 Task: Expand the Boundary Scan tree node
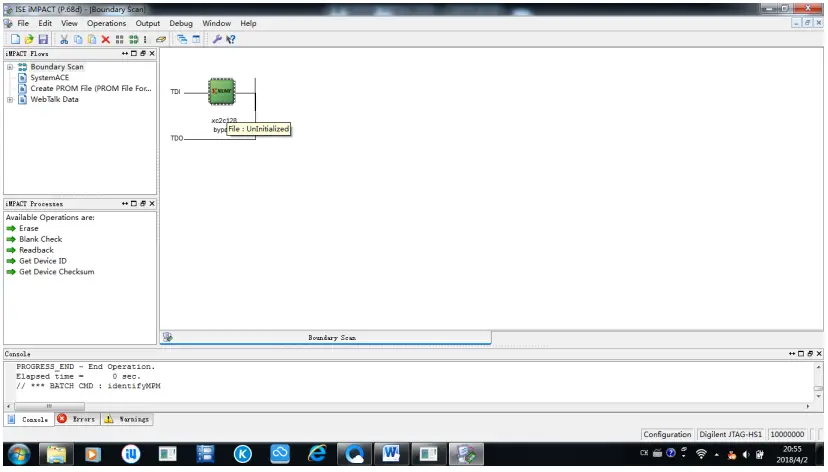[x=10, y=67]
